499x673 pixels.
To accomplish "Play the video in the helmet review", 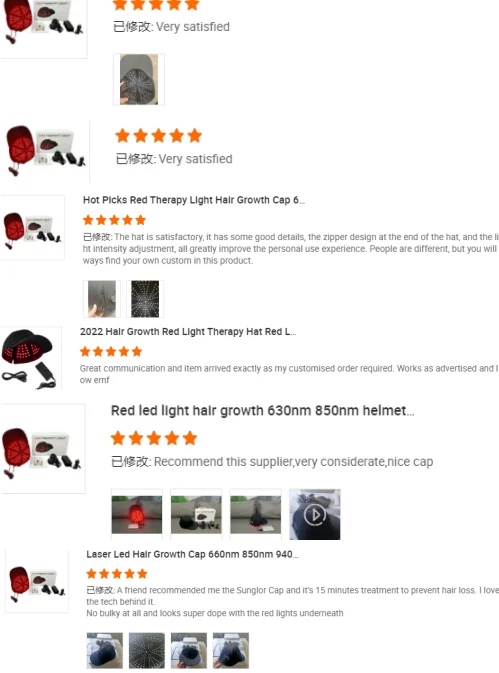I will click(315, 514).
